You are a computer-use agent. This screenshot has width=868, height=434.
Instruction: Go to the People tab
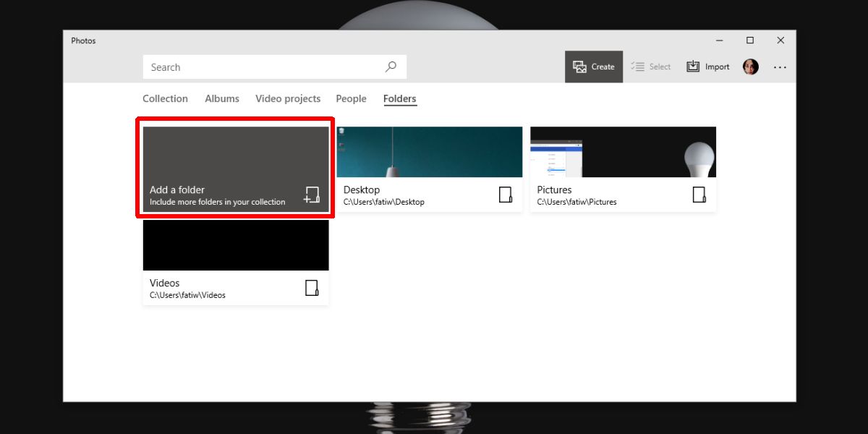tap(351, 98)
